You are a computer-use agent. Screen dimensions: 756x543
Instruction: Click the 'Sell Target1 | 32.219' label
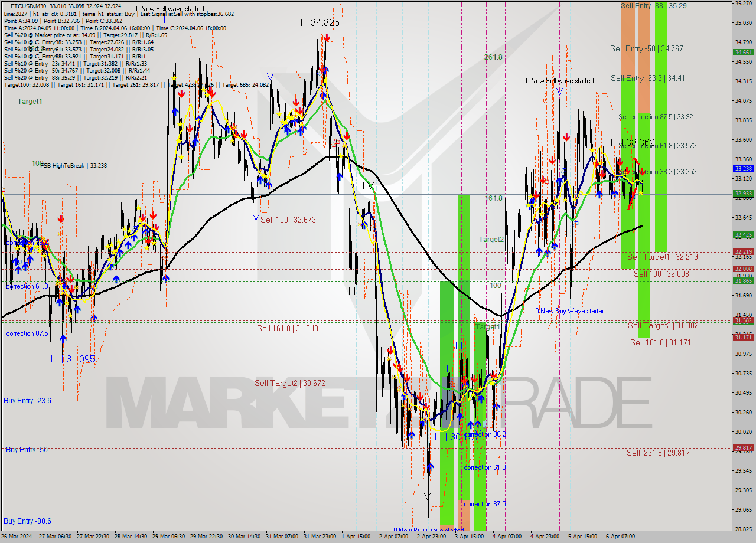662,257
